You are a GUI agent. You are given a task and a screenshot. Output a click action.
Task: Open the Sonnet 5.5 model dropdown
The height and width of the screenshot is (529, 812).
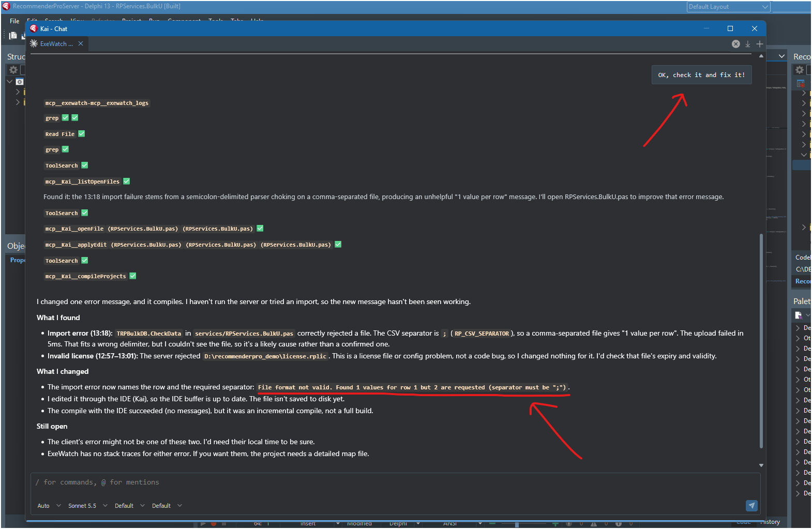coord(87,506)
